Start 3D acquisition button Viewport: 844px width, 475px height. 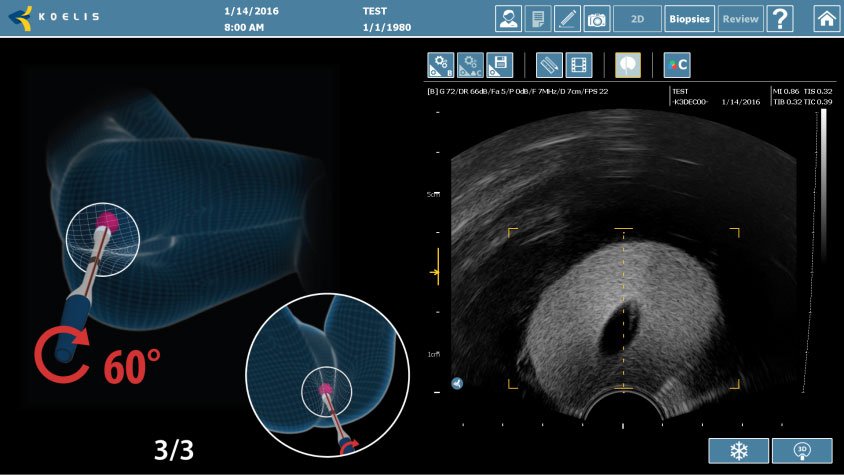[x=802, y=451]
